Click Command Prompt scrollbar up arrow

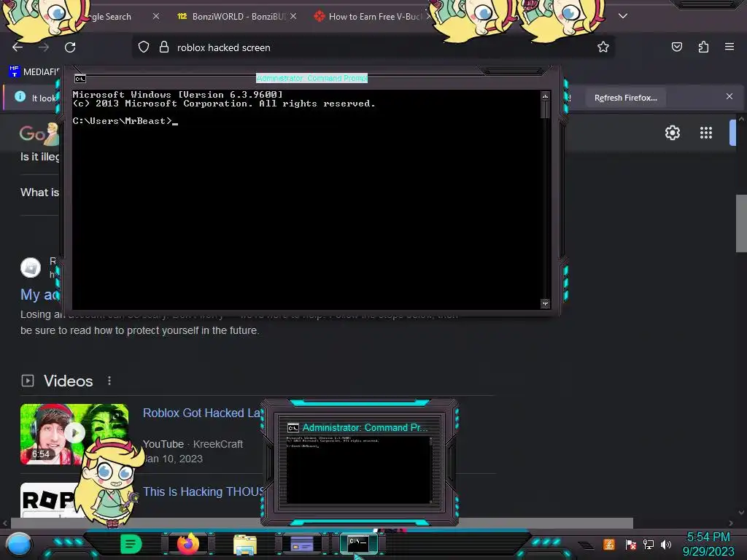(546, 96)
